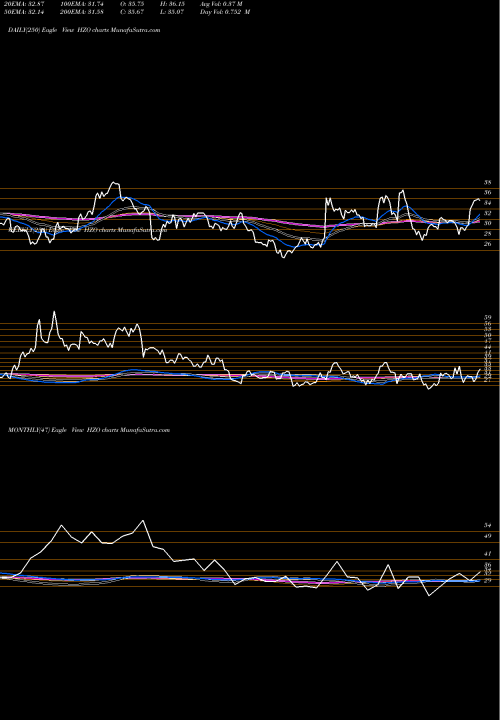Click the 34 price label on the daily chart

(488, 203)
